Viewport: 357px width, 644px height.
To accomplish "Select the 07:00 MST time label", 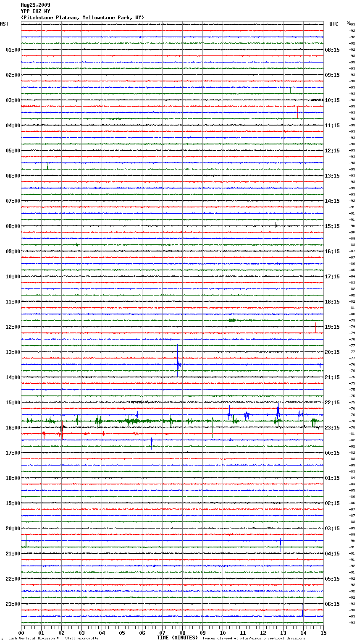I will (13, 201).
